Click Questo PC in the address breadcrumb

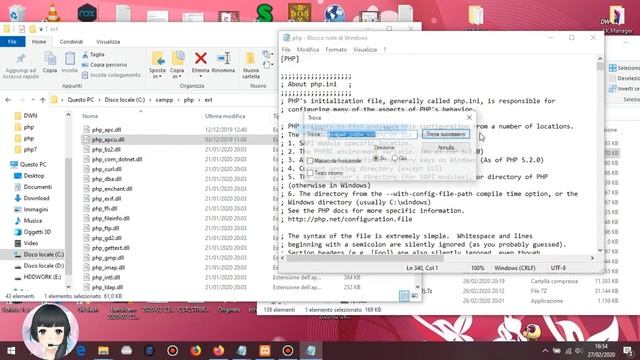pos(80,100)
